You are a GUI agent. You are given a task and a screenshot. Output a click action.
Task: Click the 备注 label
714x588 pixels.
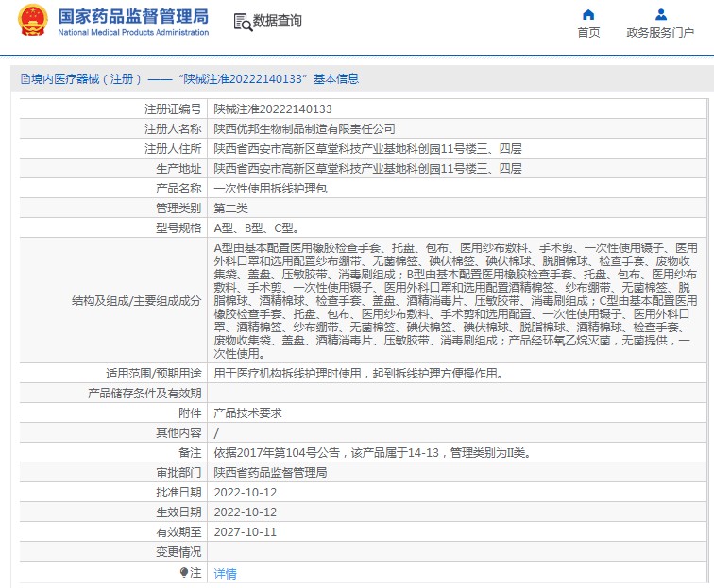[190, 453]
